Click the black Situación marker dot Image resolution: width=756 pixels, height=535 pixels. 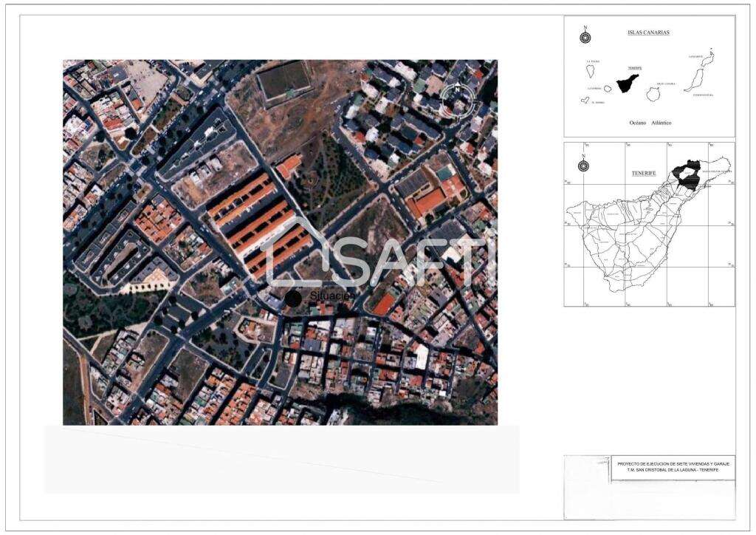click(x=293, y=298)
